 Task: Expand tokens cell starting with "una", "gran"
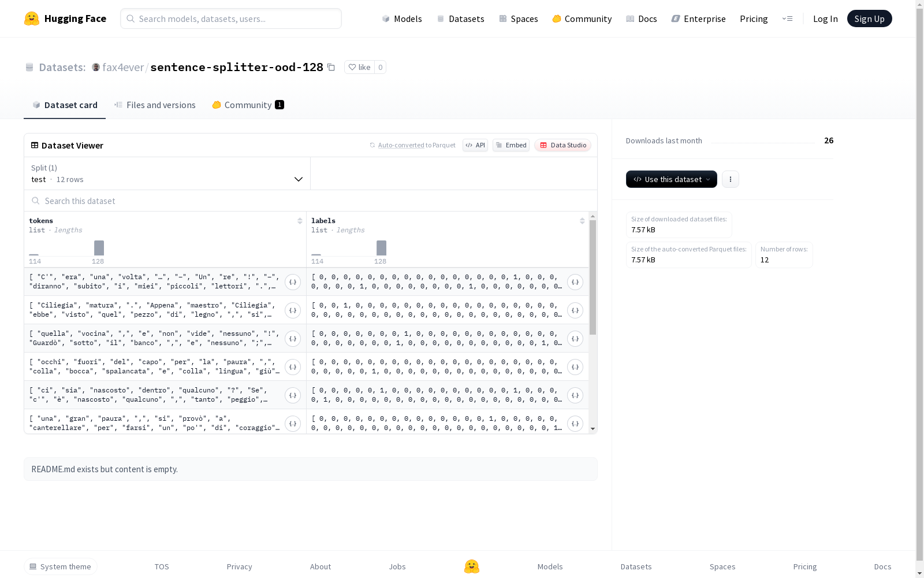click(x=293, y=424)
